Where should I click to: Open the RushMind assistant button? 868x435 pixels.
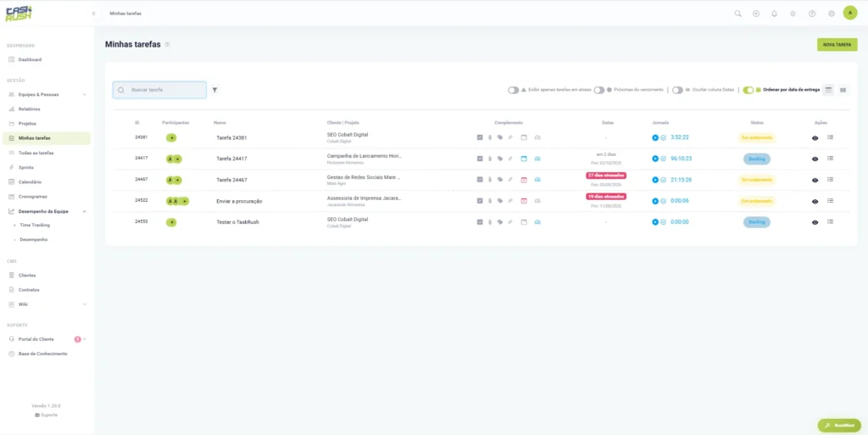[839, 426]
